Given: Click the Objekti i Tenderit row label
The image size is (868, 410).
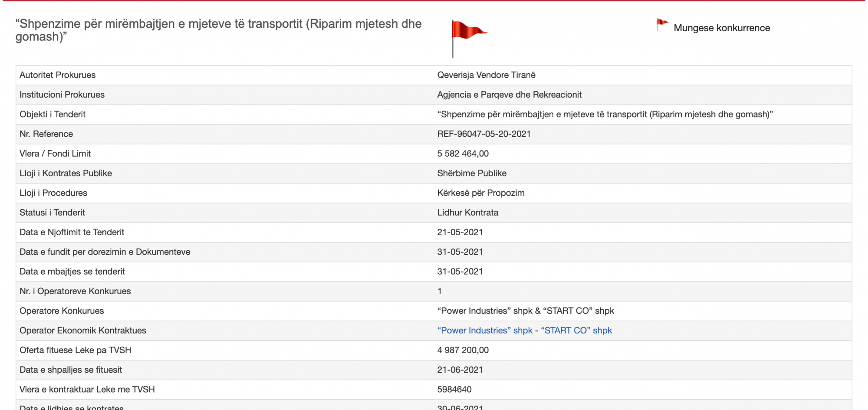Looking at the screenshot, I should [x=53, y=115].
